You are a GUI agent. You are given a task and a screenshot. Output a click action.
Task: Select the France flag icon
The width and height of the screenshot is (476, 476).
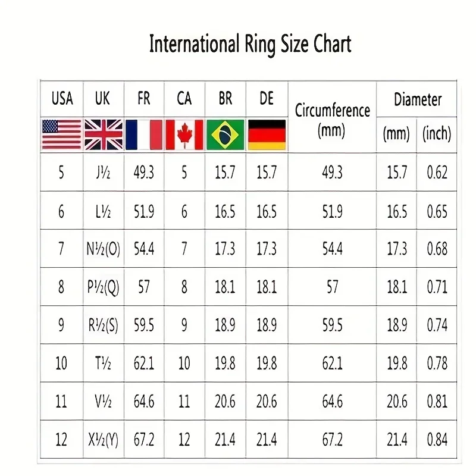coord(144,134)
